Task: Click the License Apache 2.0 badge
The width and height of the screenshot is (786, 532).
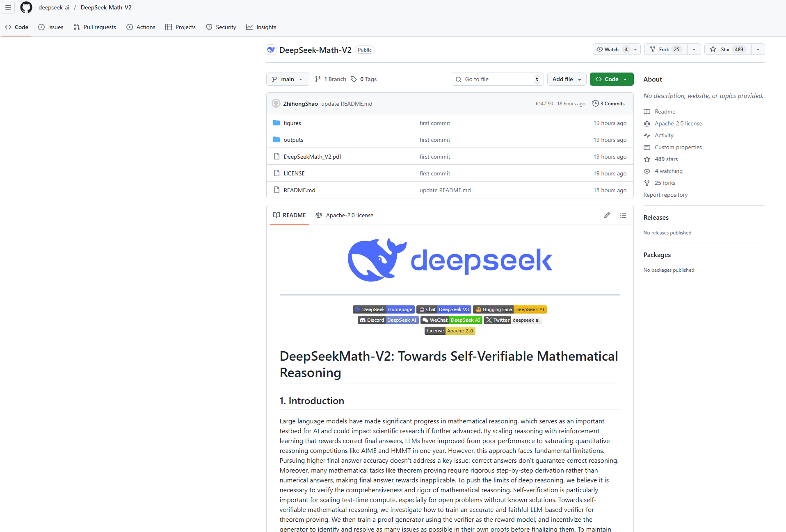Action: [450, 331]
